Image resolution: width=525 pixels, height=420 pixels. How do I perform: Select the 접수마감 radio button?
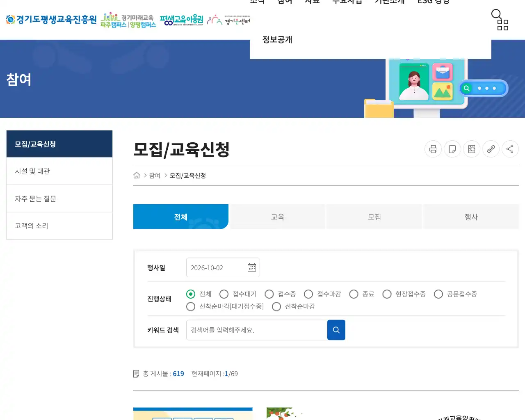(308, 294)
